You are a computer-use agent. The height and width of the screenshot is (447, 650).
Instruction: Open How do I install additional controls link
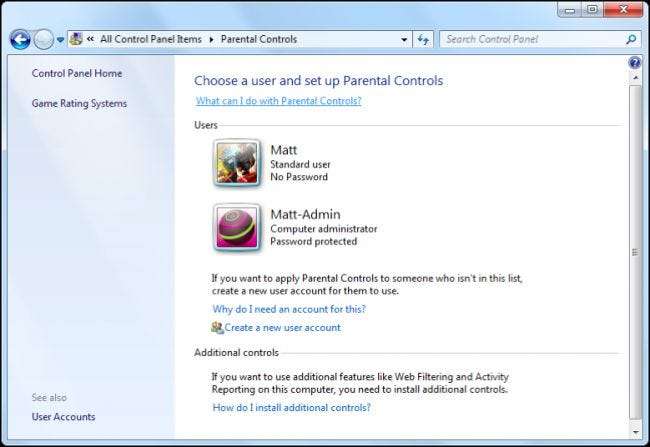[x=291, y=408]
